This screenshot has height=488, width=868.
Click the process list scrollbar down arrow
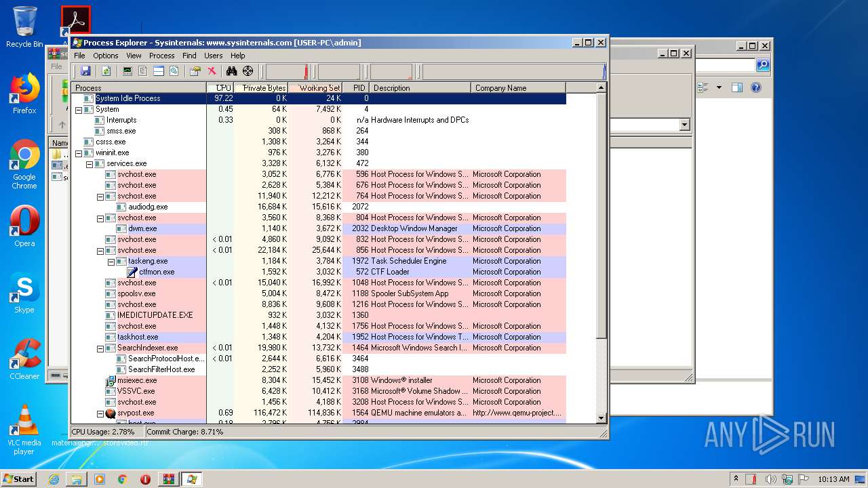(601, 418)
